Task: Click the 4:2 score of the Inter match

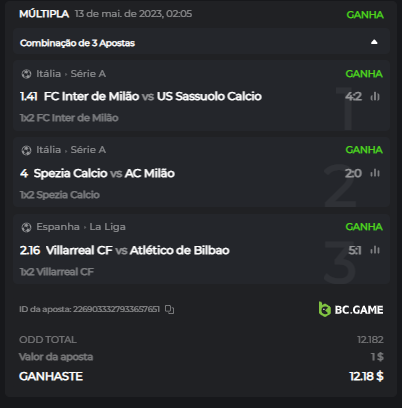Action: (353, 97)
